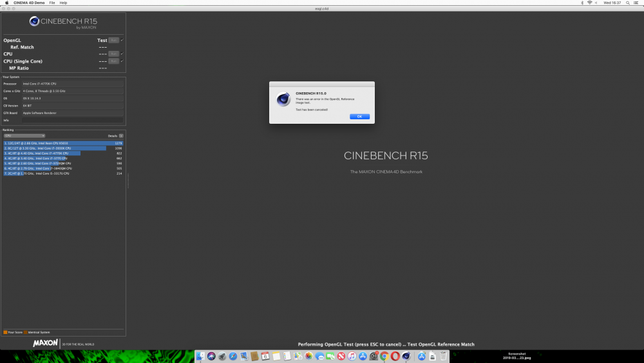Run the OpenGL test
The height and width of the screenshot is (363, 644).
pyautogui.click(x=113, y=40)
